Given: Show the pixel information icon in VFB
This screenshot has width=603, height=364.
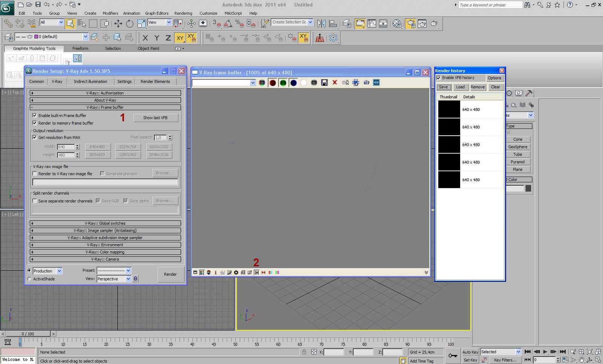Looking at the screenshot, I should [216, 272].
